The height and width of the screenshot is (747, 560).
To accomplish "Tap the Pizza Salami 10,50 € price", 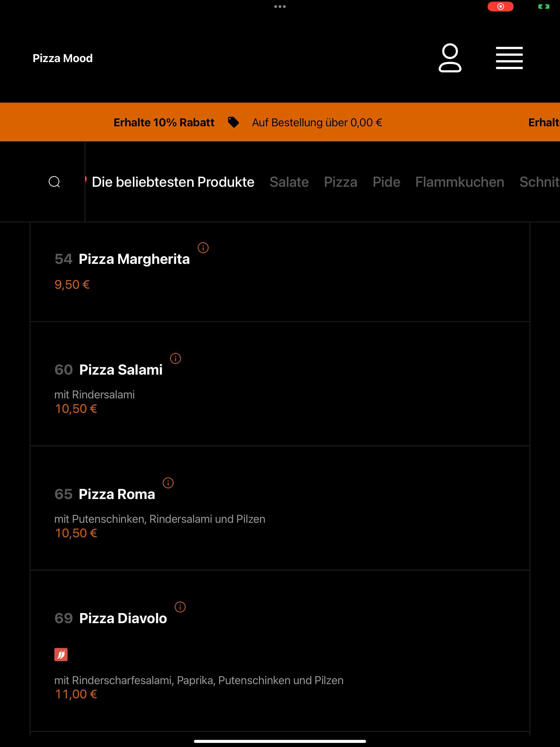I will (x=76, y=408).
